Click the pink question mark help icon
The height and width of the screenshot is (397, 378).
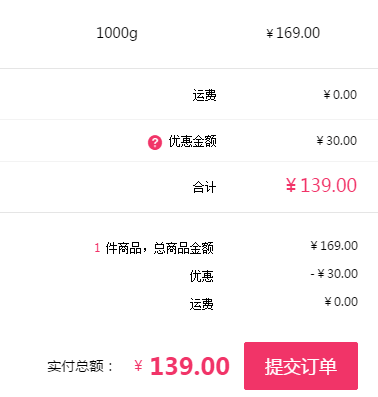155,143
